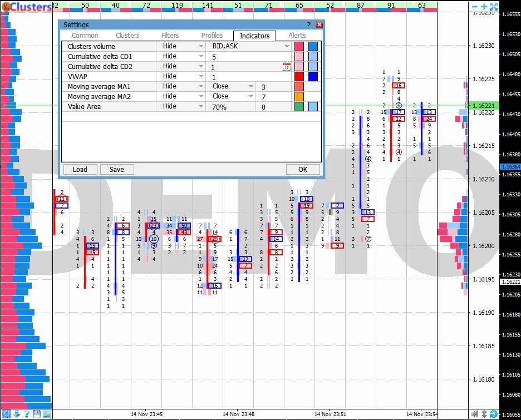
Task: Open the Clusters volume Hide dropdown
Action: pos(181,46)
